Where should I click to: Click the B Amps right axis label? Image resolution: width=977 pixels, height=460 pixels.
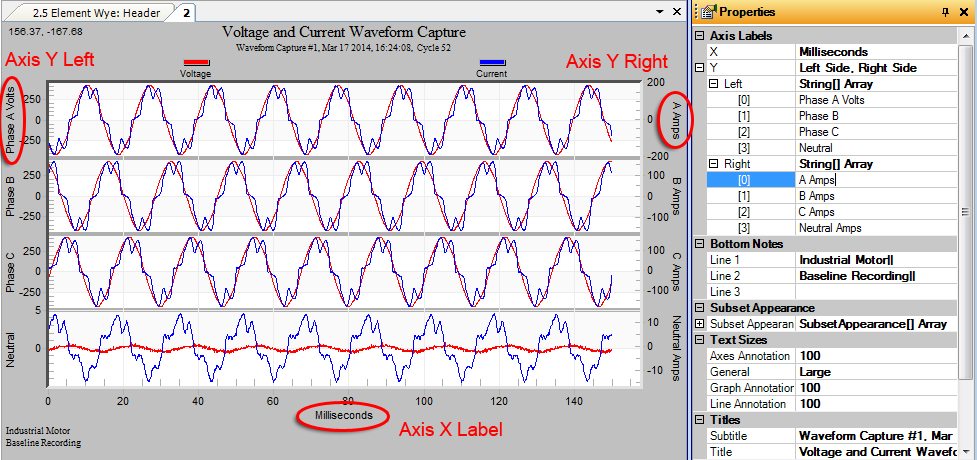tap(676, 196)
